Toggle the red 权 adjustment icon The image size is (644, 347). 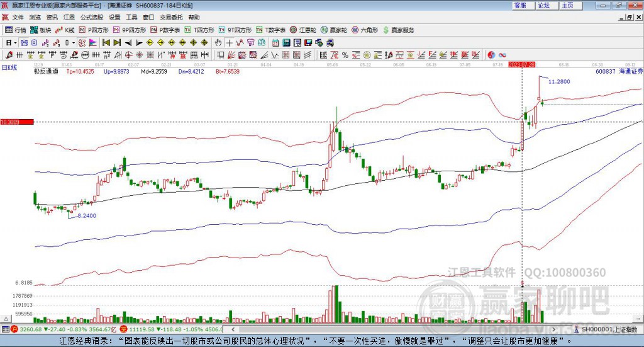click(x=82, y=43)
